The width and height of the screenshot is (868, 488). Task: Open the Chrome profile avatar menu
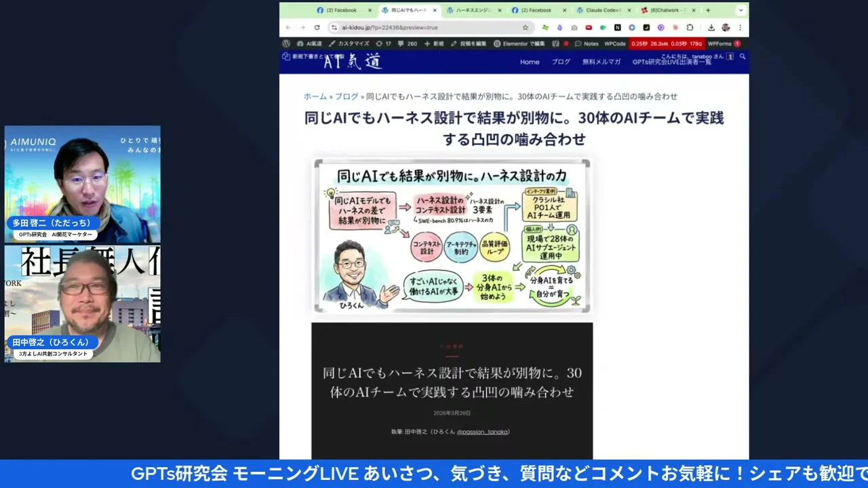pyautogui.click(x=725, y=27)
